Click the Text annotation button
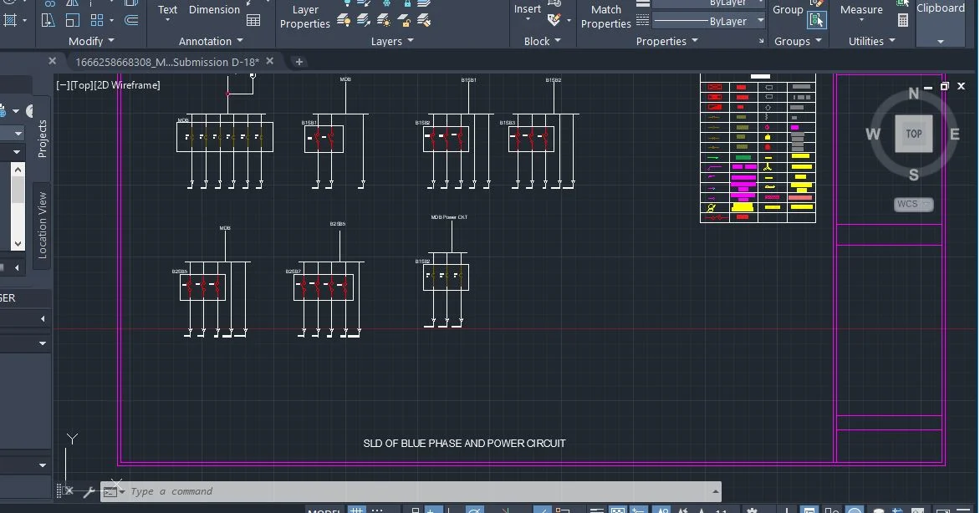 click(167, 10)
